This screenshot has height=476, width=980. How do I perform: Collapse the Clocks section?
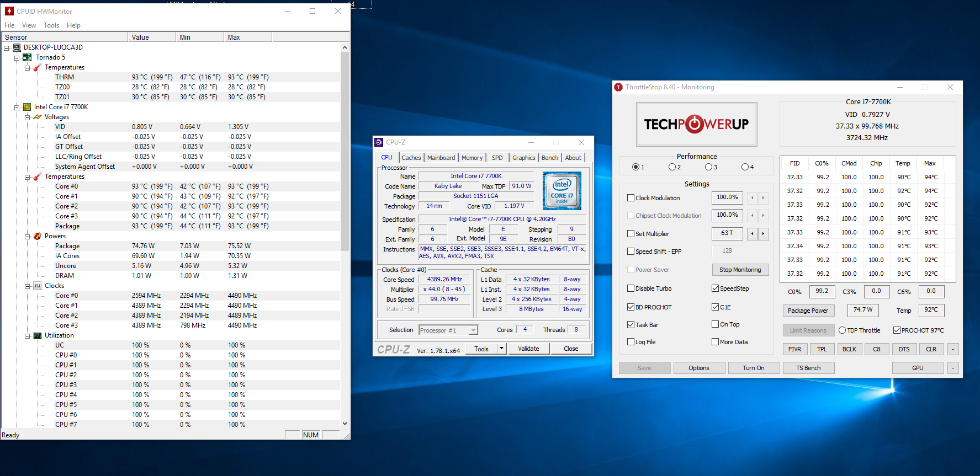pos(27,286)
